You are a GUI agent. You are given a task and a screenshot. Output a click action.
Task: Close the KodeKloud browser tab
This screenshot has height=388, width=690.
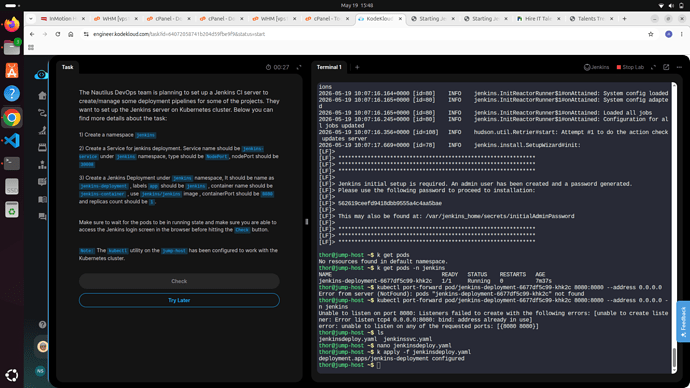tap(400, 19)
